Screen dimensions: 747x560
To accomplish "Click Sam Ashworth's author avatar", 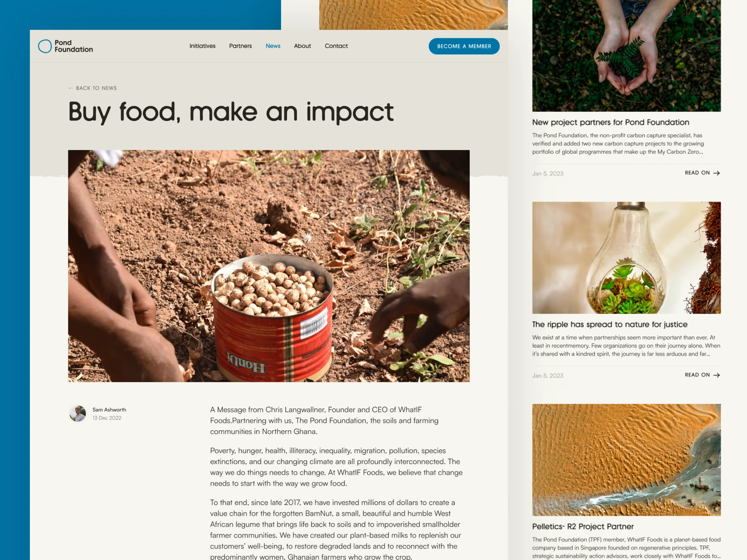I will pyautogui.click(x=78, y=413).
